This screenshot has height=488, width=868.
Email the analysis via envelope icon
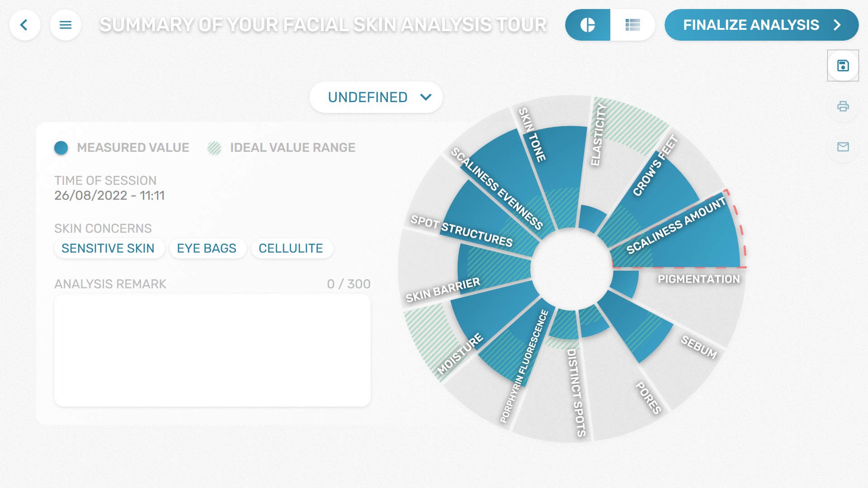tap(843, 147)
